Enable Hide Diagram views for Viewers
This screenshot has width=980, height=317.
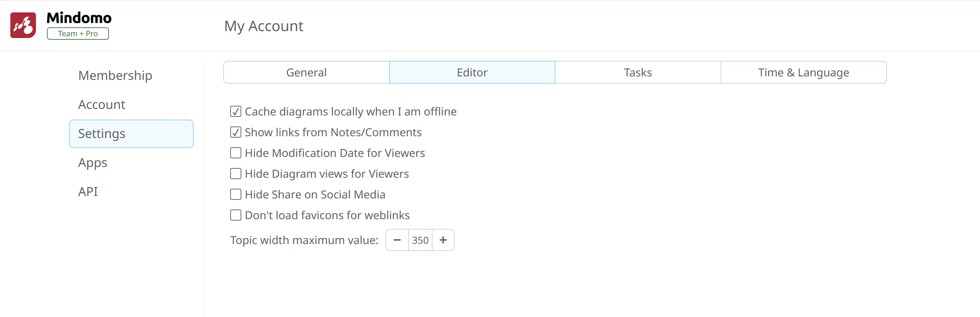(x=235, y=174)
